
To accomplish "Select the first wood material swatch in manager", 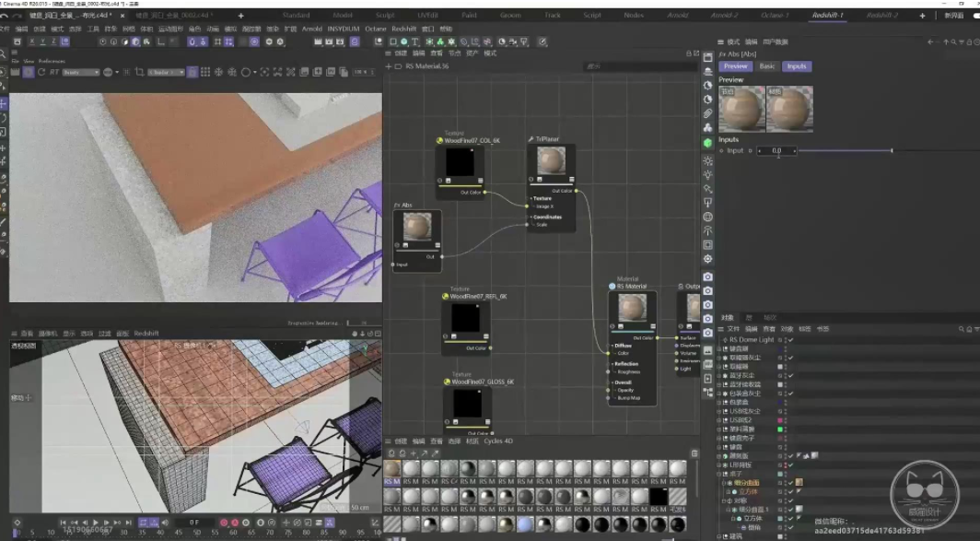I will tap(391, 468).
